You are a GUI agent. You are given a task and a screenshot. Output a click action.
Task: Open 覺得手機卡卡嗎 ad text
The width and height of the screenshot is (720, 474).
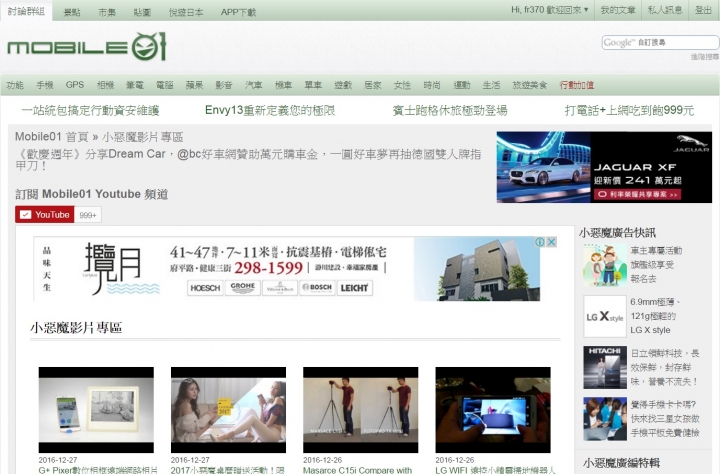coord(665,418)
